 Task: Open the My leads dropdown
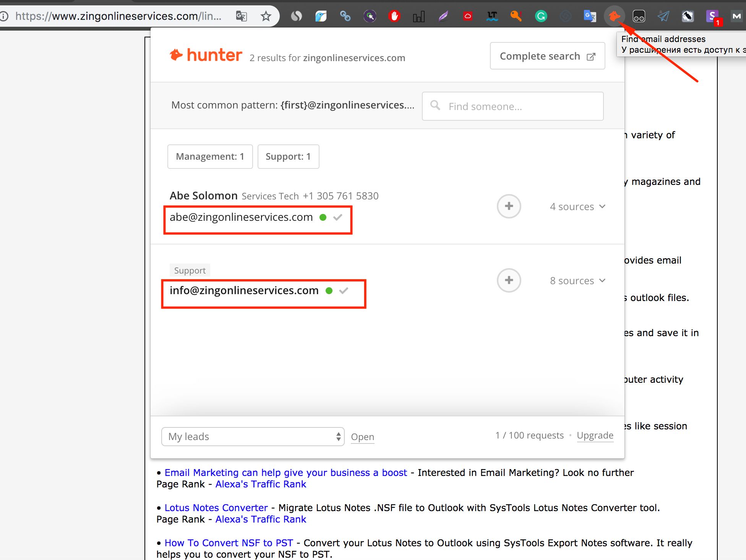tap(253, 436)
